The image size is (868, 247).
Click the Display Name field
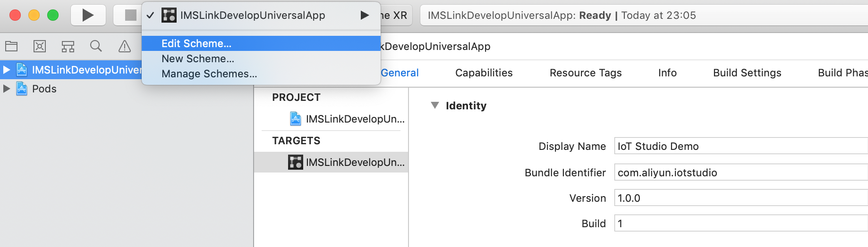[x=741, y=146]
